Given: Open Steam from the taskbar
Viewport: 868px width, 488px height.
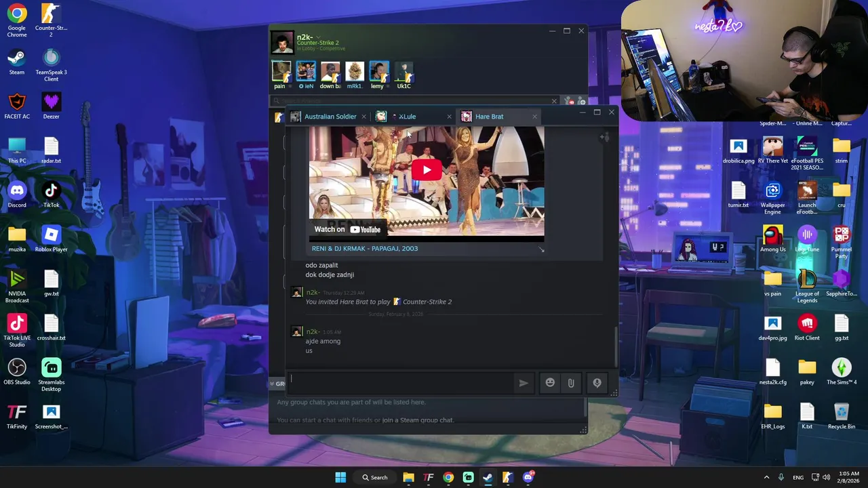Looking at the screenshot, I should (488, 477).
